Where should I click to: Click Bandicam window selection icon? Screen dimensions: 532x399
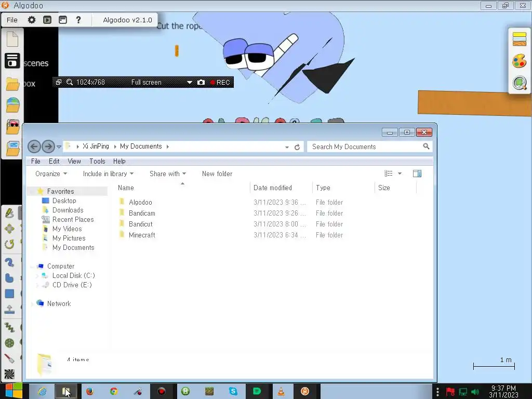tap(58, 82)
